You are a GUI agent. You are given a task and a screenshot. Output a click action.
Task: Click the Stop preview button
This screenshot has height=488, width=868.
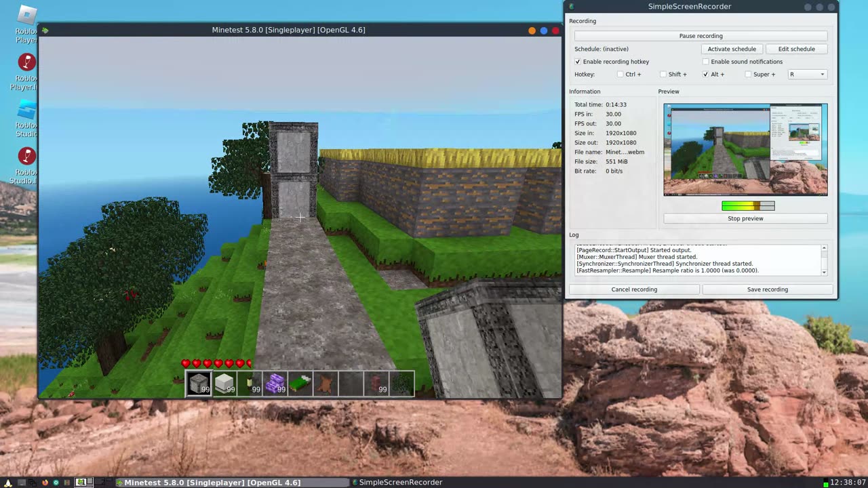point(745,218)
